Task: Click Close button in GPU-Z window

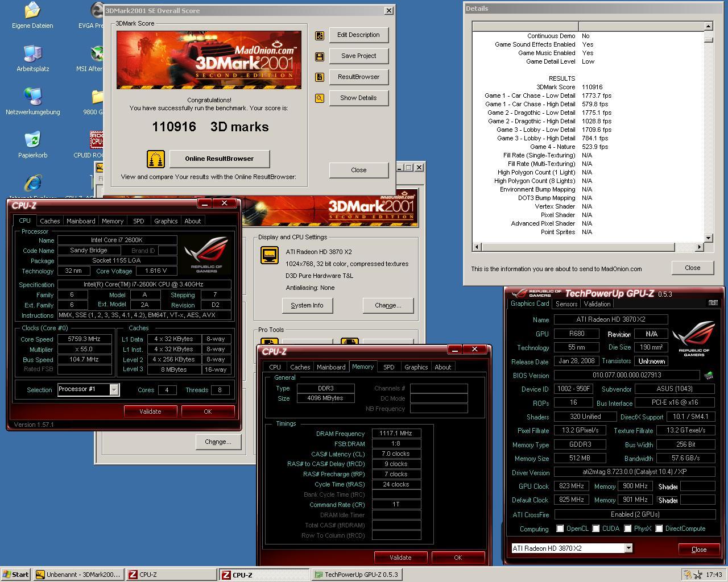Action: coord(699,550)
